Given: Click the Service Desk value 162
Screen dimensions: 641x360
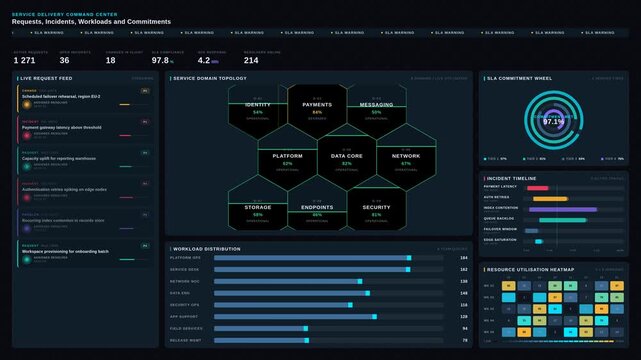Looking at the screenshot, I should (x=464, y=270).
